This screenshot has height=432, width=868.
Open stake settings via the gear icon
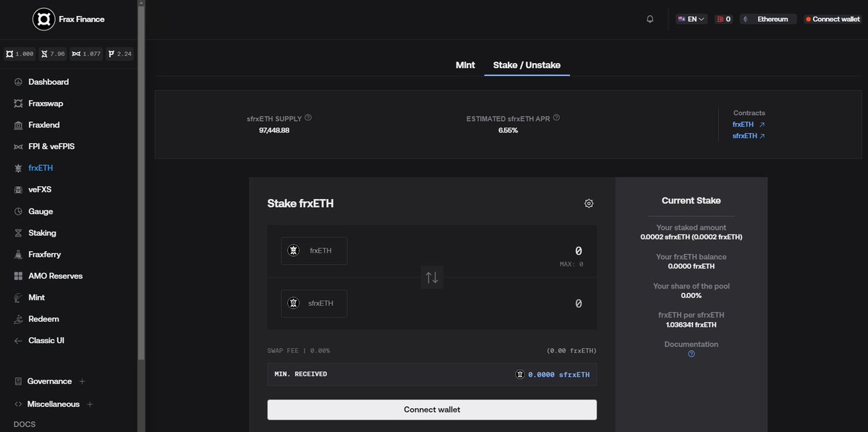tap(589, 203)
